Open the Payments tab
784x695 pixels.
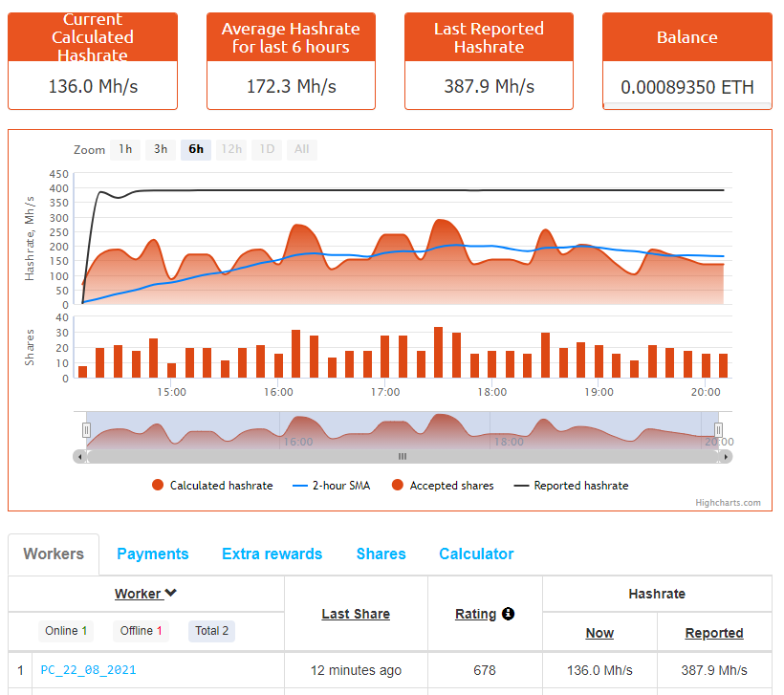click(153, 554)
